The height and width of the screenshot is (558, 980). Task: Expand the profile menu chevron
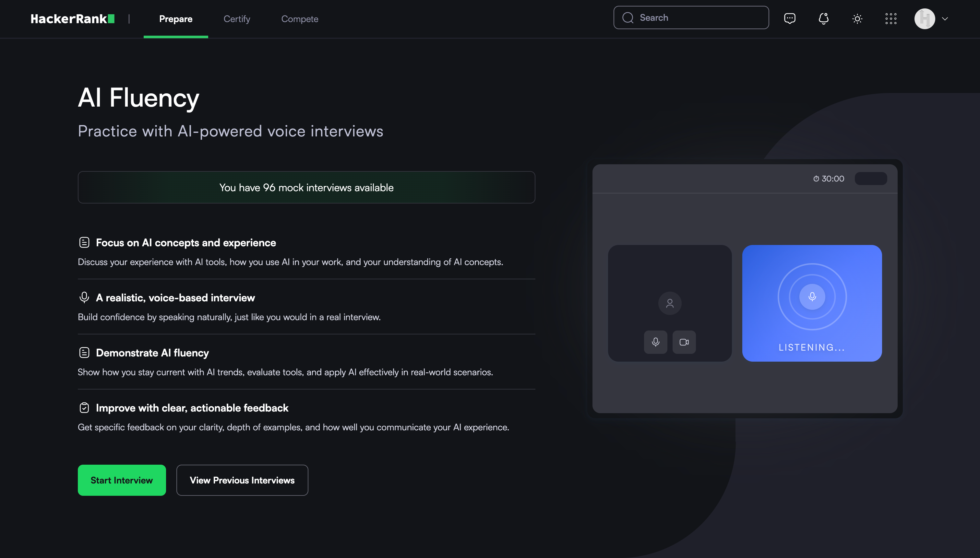coord(945,19)
